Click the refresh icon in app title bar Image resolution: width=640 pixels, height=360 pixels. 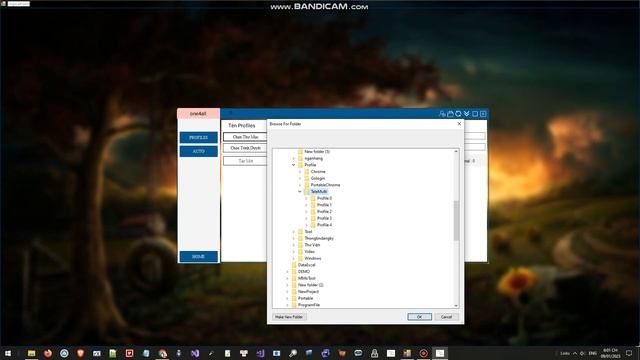click(458, 114)
